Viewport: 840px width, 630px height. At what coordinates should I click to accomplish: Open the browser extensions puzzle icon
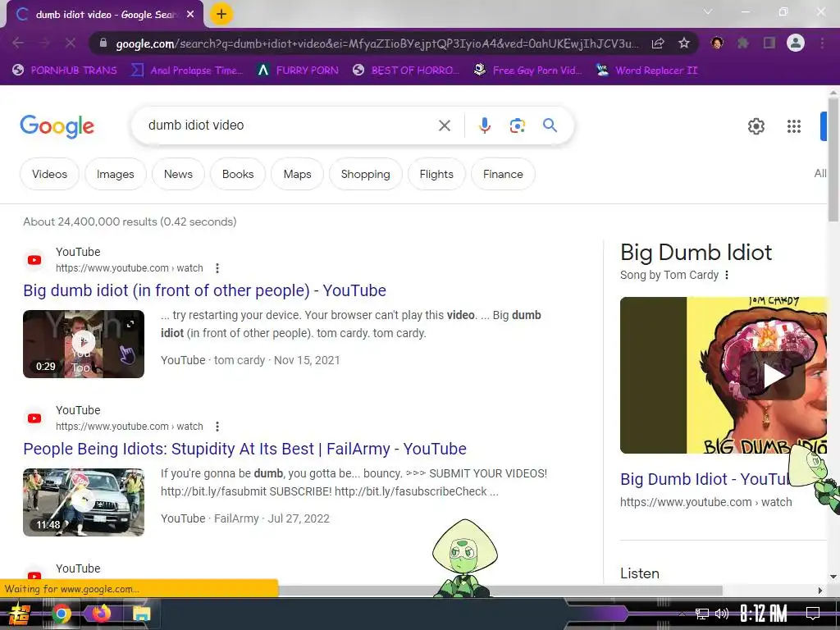[742, 43]
